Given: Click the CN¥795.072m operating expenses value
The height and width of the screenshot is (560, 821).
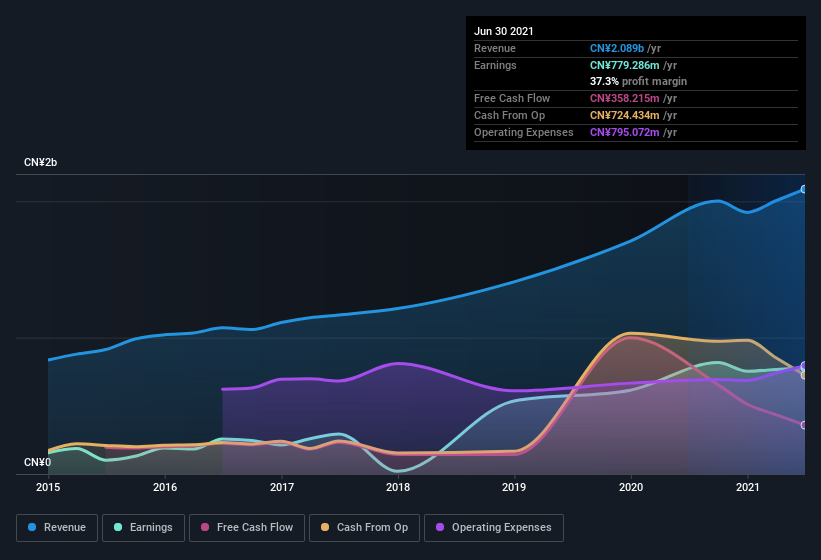Looking at the screenshot, I should pos(625,132).
